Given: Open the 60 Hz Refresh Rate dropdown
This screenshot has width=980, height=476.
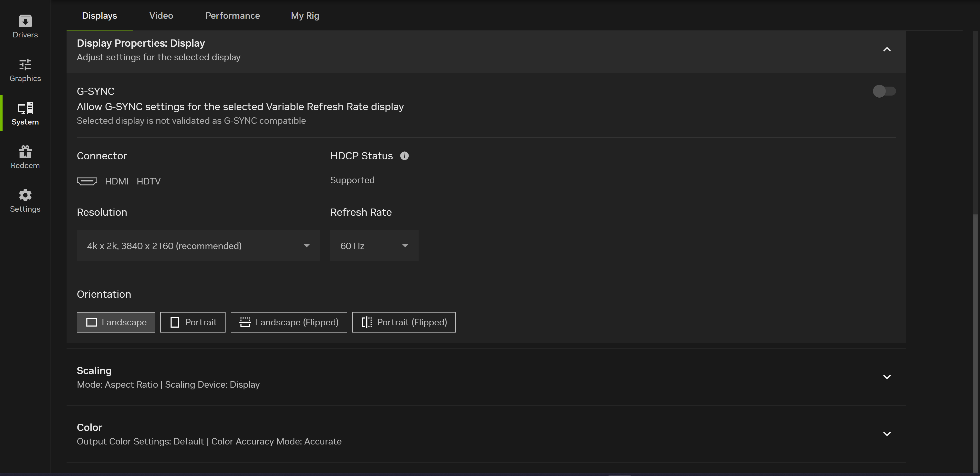Looking at the screenshot, I should [x=374, y=246].
